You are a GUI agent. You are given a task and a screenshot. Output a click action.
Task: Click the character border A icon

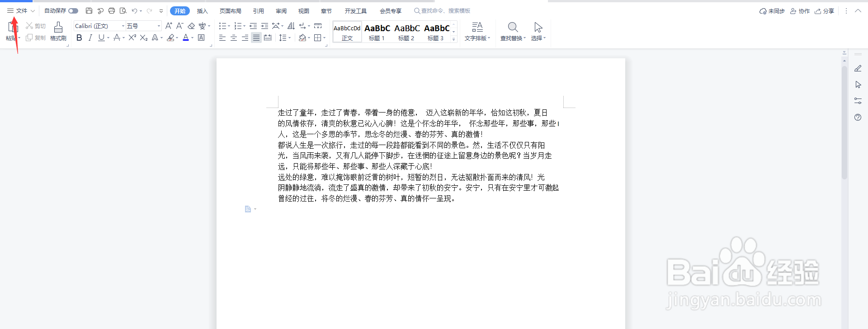(x=201, y=38)
